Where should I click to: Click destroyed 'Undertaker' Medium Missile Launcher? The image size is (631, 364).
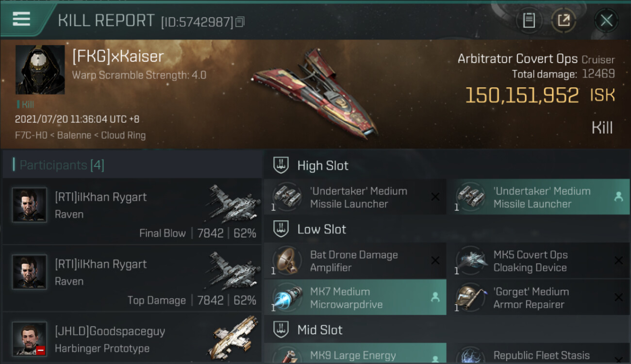(x=355, y=197)
